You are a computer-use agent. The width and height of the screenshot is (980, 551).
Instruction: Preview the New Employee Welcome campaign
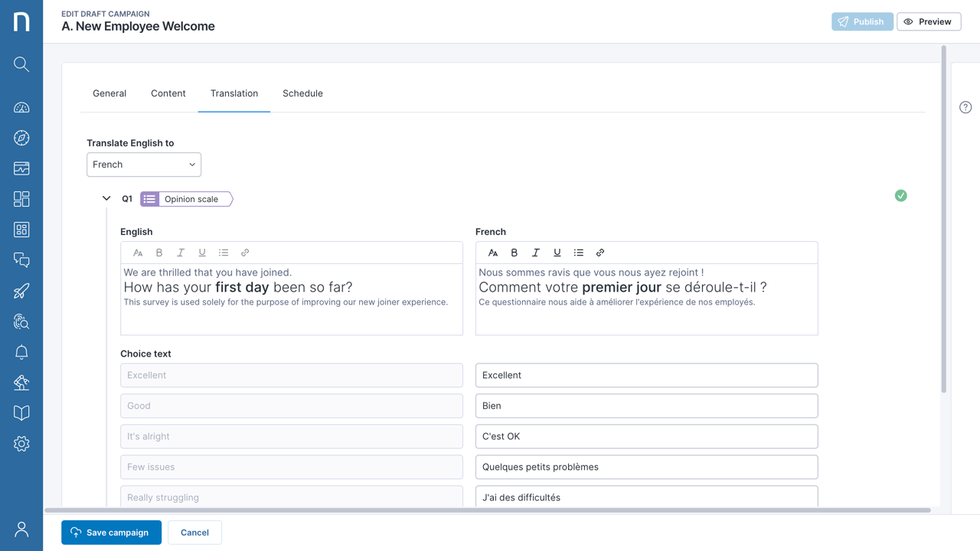(x=929, y=21)
